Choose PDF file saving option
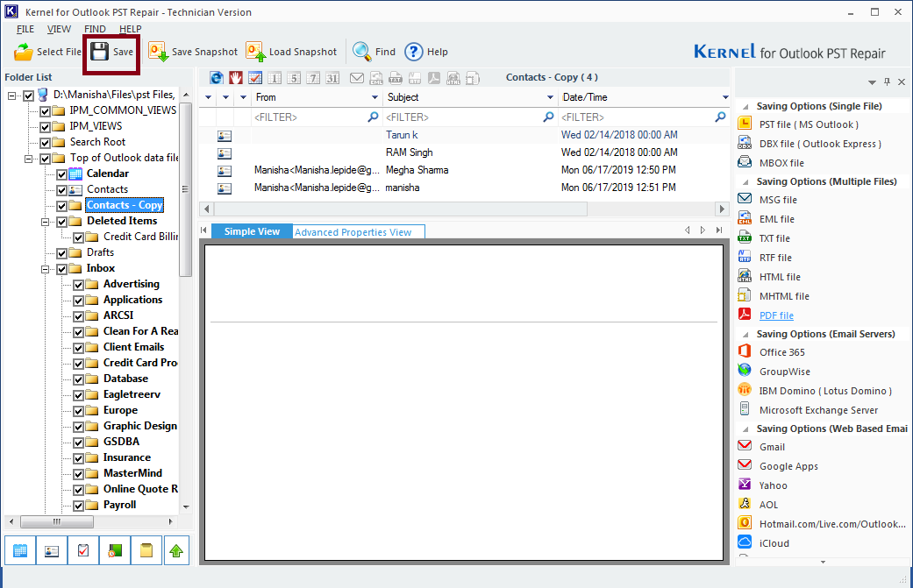This screenshot has width=913, height=588. click(x=776, y=315)
